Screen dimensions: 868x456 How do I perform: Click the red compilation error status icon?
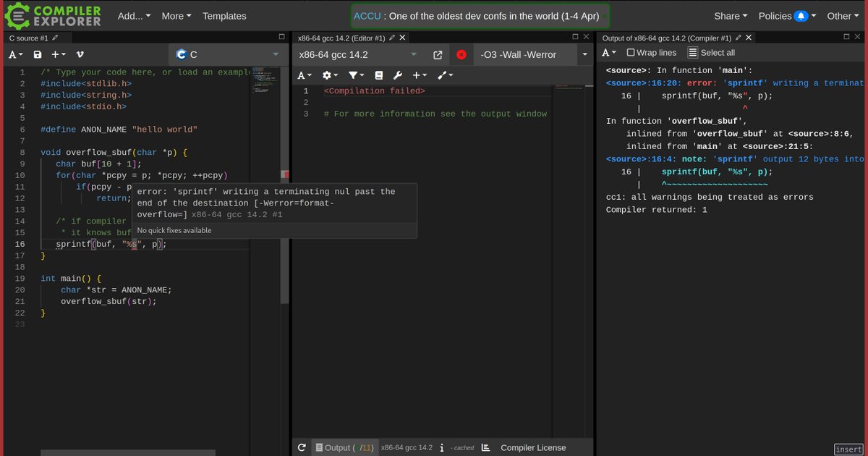coord(461,54)
